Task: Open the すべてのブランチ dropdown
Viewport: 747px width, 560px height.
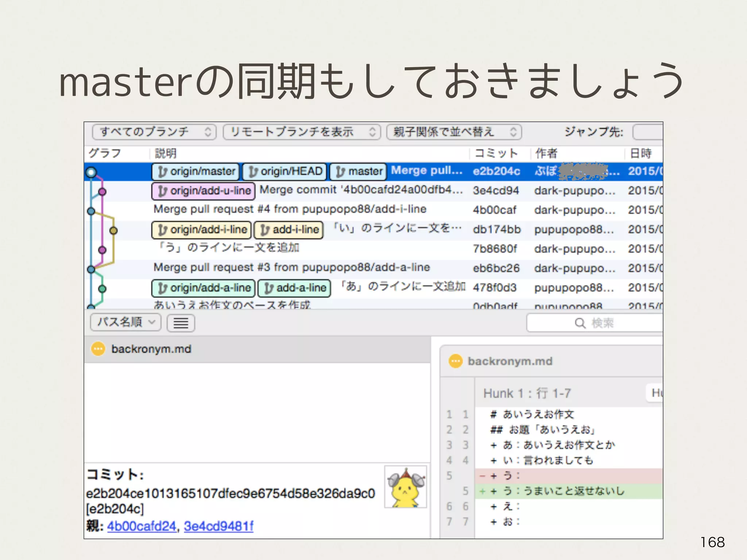Action: (154, 132)
